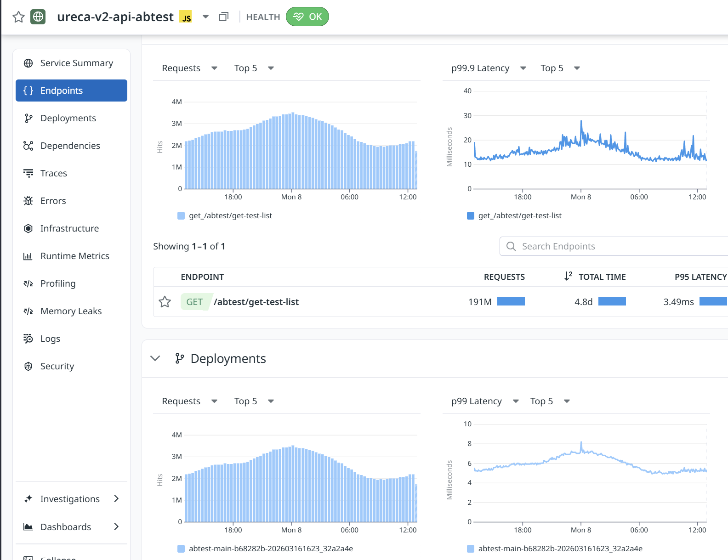Open Top 5 dropdown beside Endpoints Requests

tap(254, 68)
